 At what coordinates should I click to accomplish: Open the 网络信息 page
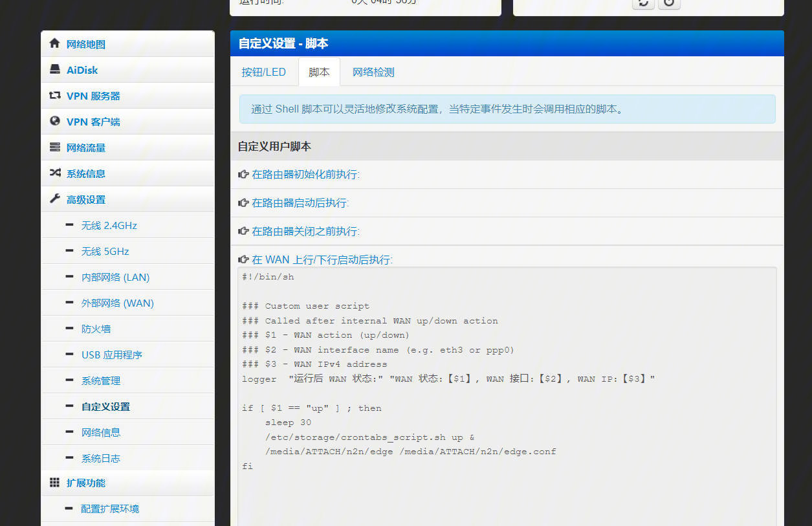tap(101, 432)
